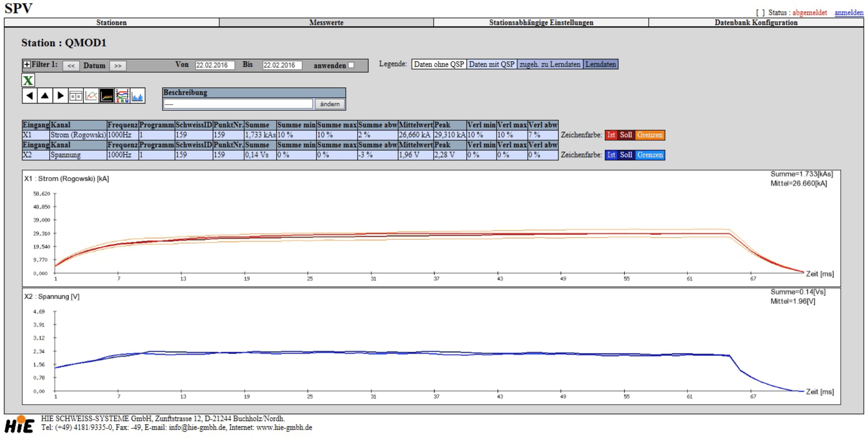Click the Spannung Kanal cell
This screenshot has width=868, height=443.
click(x=78, y=155)
